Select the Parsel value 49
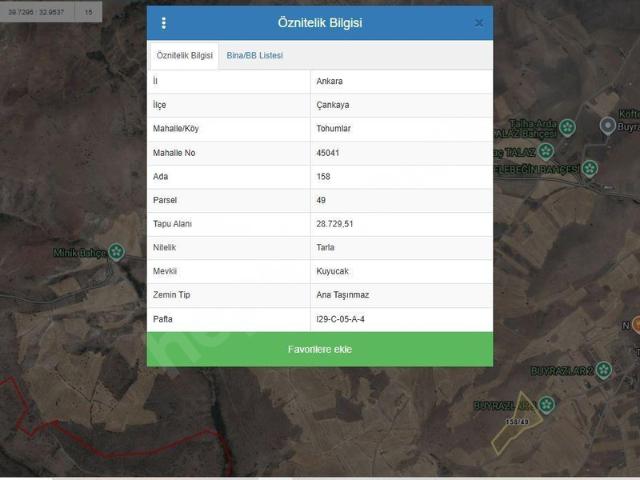 coord(321,200)
